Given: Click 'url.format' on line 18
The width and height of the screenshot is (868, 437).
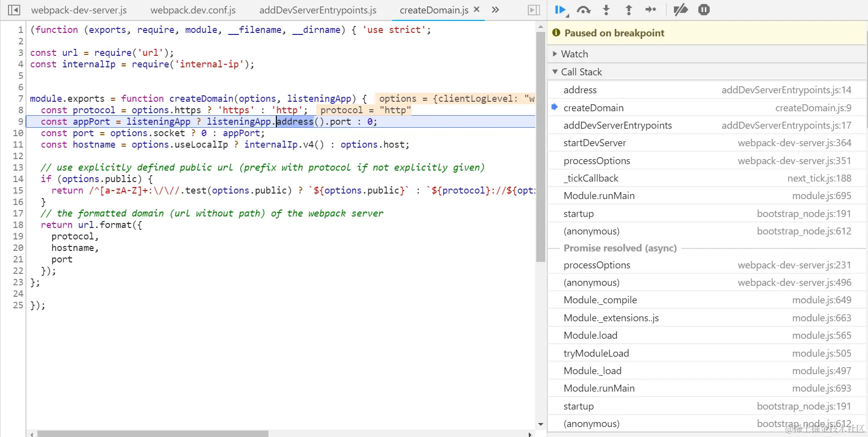Looking at the screenshot, I should pos(105,224).
